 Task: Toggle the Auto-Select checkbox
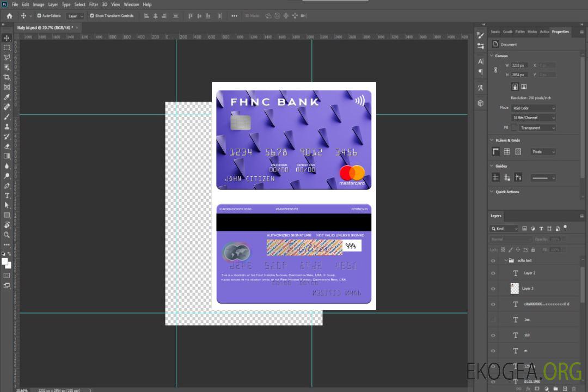(x=39, y=16)
